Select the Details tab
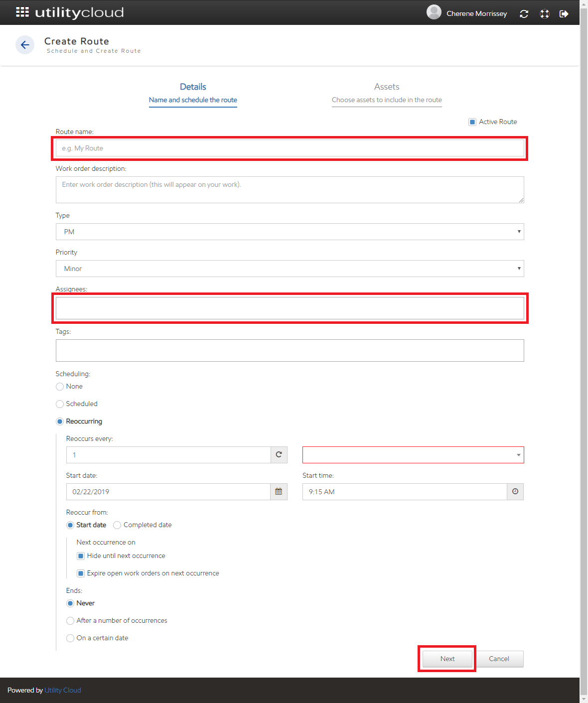This screenshot has width=588, height=703. [193, 93]
